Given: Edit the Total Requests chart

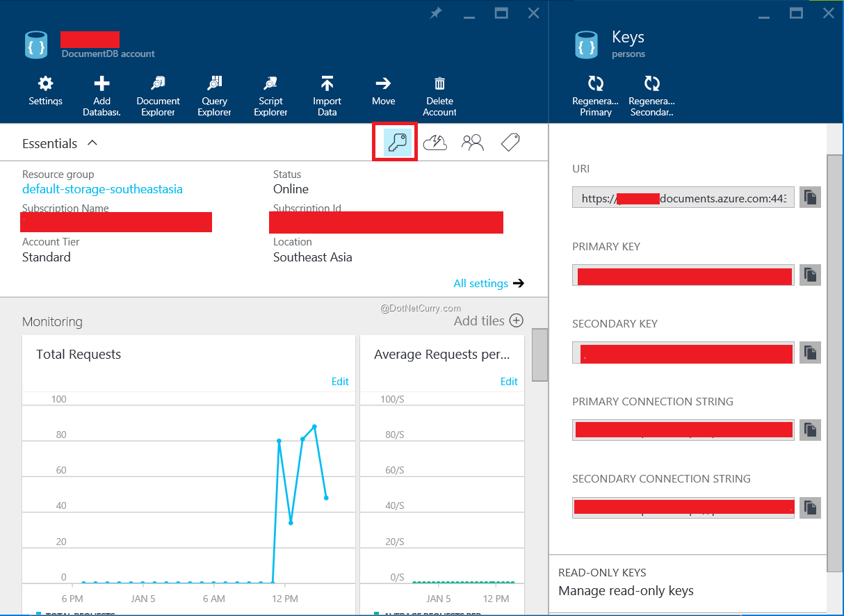Looking at the screenshot, I should point(340,381).
